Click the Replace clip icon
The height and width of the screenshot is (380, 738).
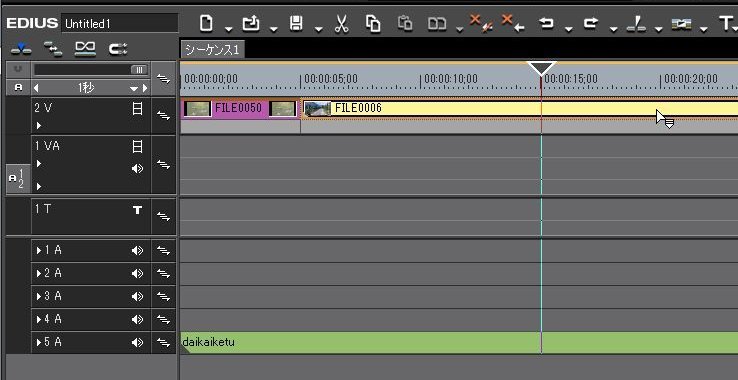(x=437, y=24)
